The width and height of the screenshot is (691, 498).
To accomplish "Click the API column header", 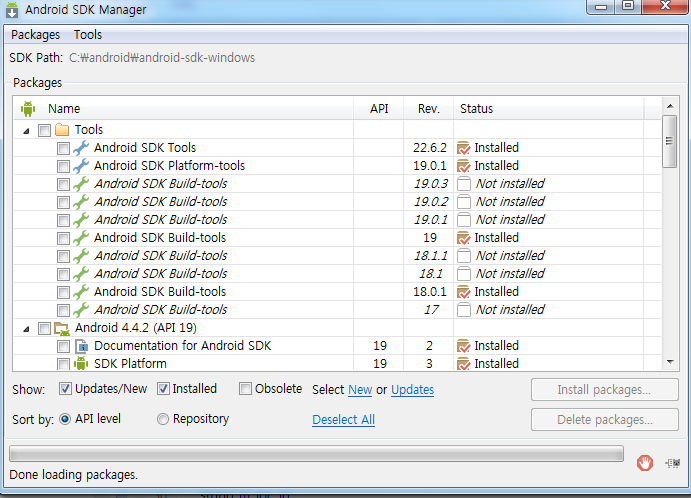I will point(379,108).
